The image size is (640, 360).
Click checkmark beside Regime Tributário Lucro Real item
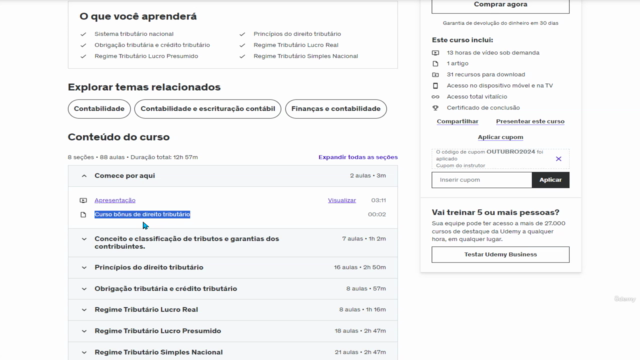pos(242,45)
